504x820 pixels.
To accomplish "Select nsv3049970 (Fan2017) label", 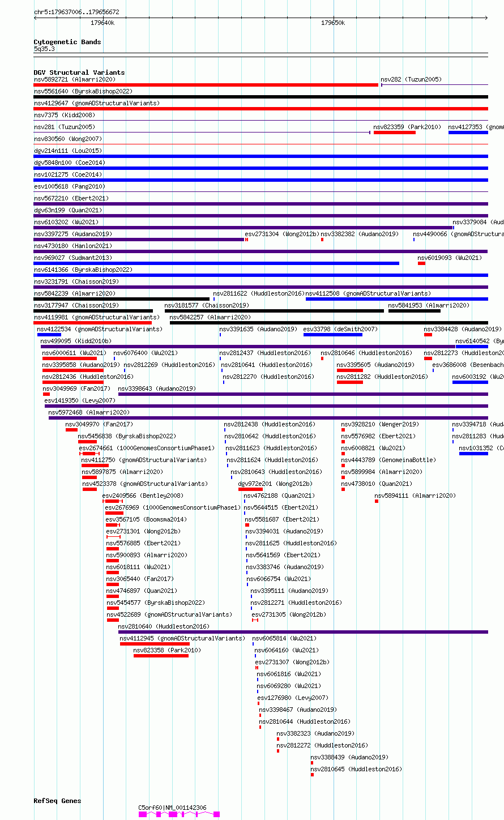I will 100,425.
